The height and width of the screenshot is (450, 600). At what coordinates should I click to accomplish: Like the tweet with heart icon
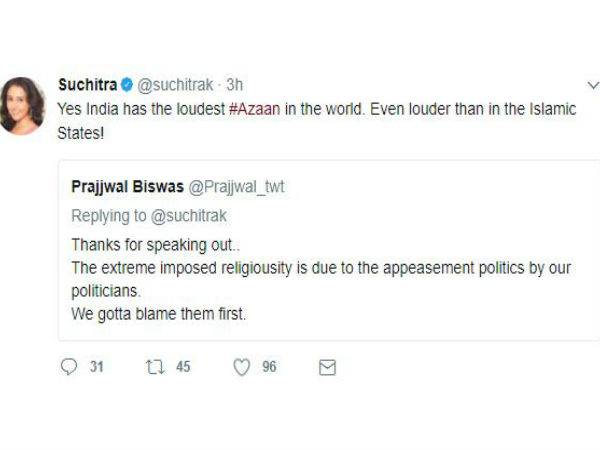click(242, 367)
